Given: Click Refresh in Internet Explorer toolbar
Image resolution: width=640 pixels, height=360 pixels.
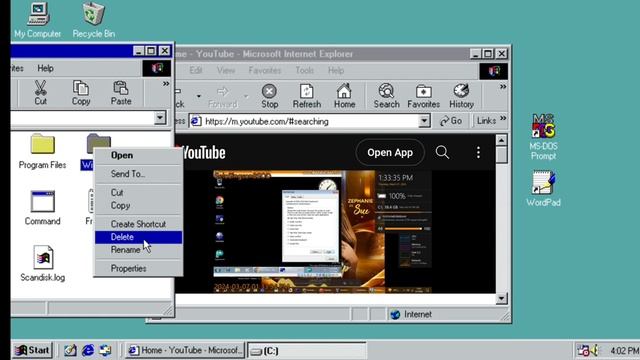Looking at the screenshot, I should tap(307, 96).
